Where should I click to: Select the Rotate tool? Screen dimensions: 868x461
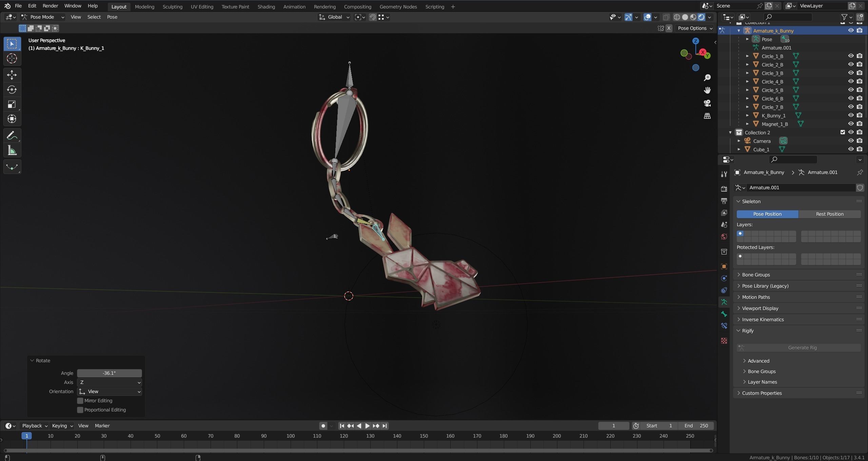coord(12,90)
